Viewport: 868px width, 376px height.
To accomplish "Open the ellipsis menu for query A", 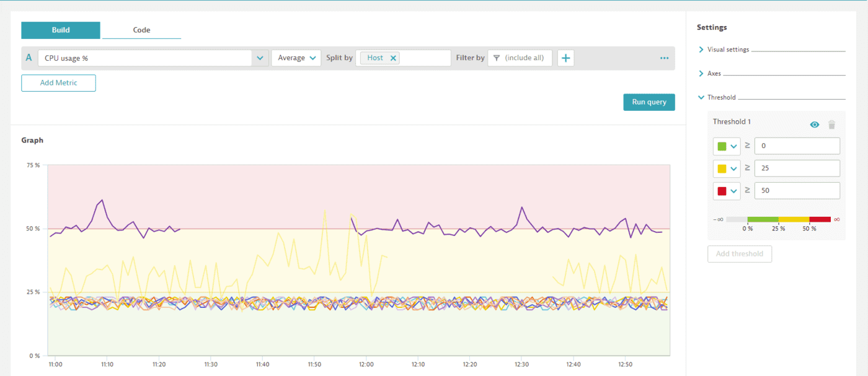I will pyautogui.click(x=664, y=58).
